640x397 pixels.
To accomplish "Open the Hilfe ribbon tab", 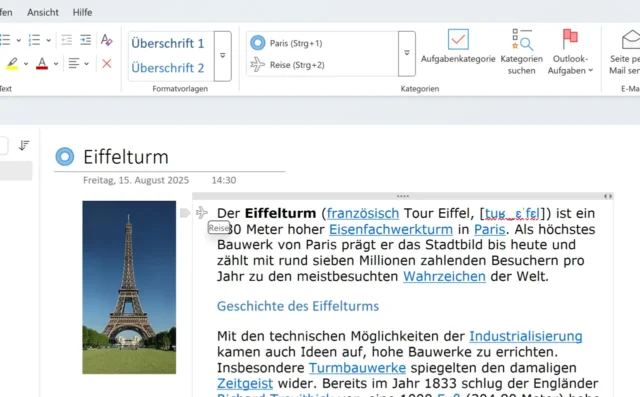I will point(82,12).
